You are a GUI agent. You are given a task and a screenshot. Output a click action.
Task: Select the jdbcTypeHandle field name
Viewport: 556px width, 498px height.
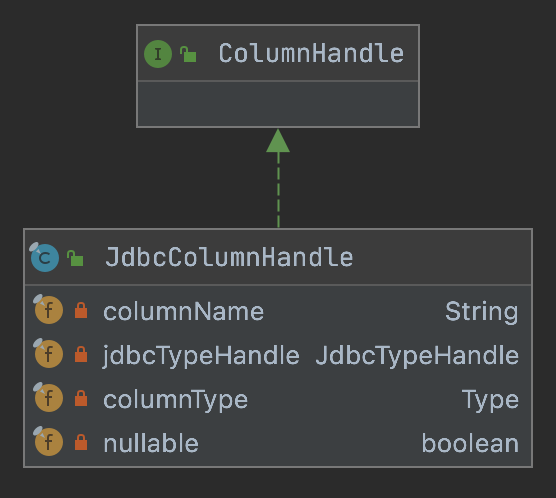pos(201,356)
